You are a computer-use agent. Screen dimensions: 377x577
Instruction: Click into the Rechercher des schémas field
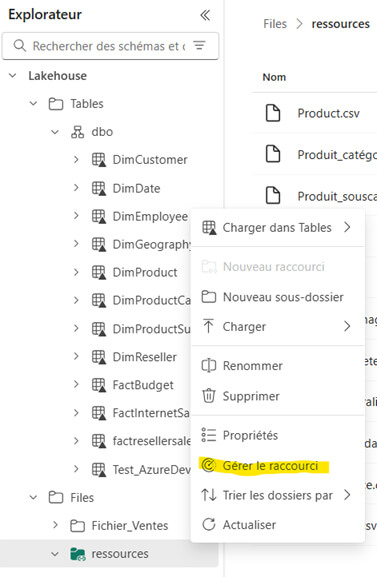(x=110, y=46)
